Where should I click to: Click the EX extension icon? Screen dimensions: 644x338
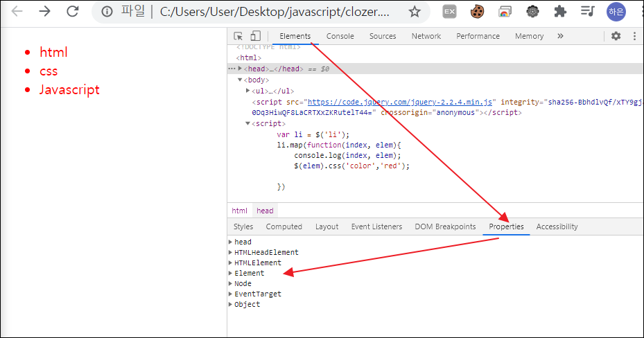(450, 12)
